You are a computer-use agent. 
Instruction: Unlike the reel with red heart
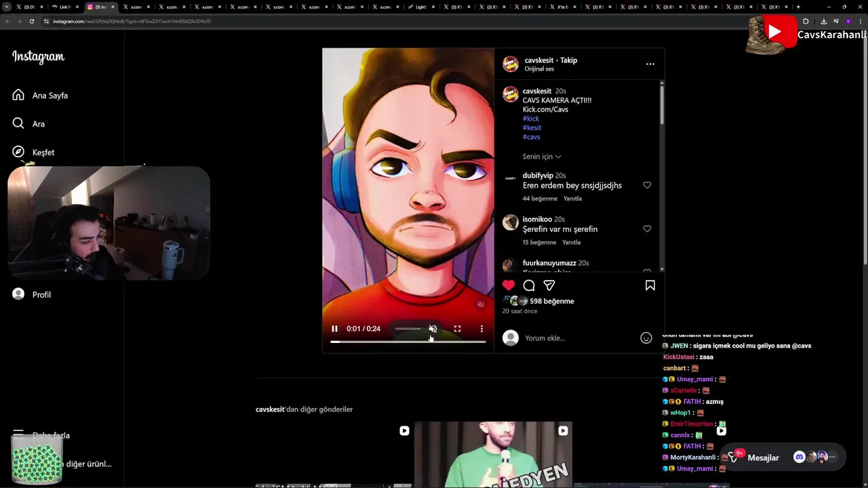tap(509, 285)
